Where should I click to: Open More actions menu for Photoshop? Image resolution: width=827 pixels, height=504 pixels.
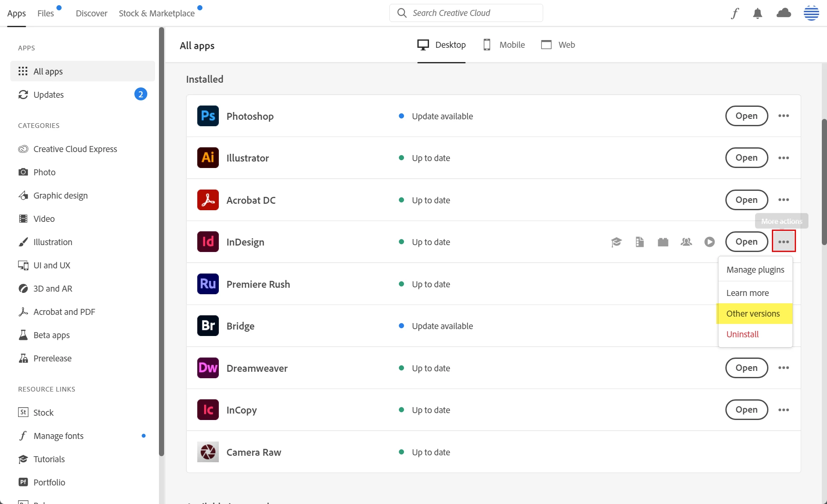coord(783,116)
